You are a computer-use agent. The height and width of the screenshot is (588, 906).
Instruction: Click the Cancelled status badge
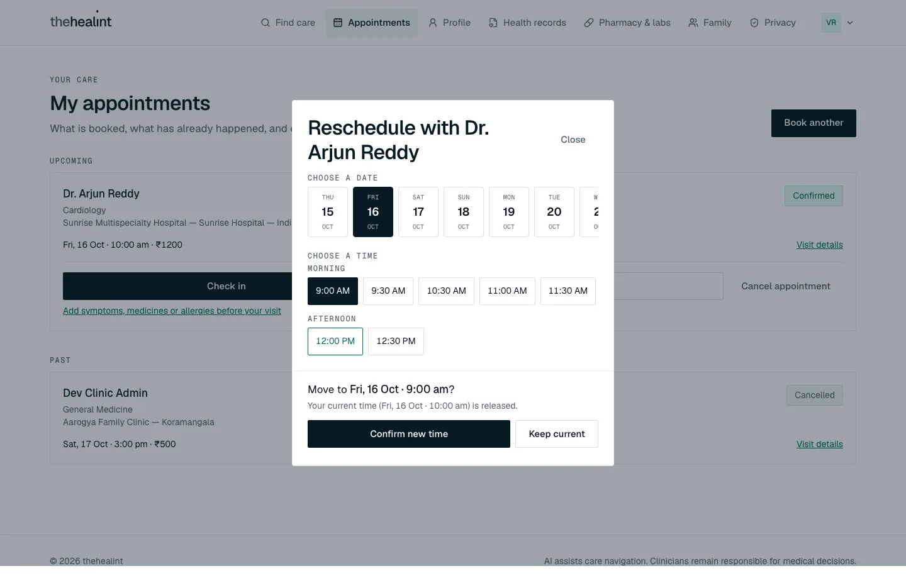pos(815,395)
